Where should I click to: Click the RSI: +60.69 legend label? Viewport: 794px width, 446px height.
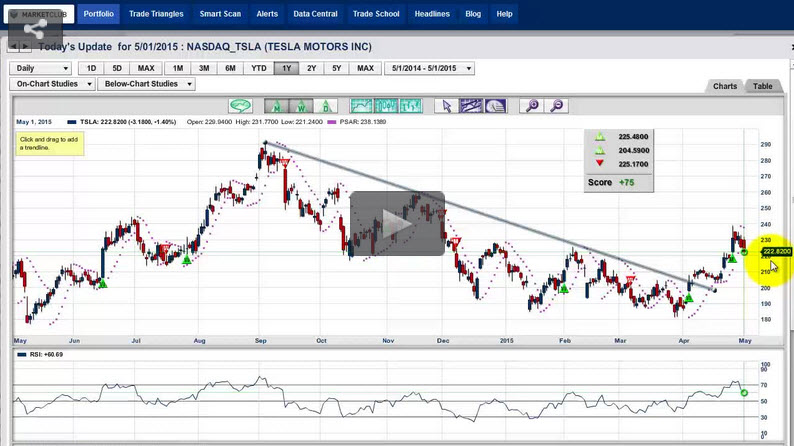pos(40,354)
